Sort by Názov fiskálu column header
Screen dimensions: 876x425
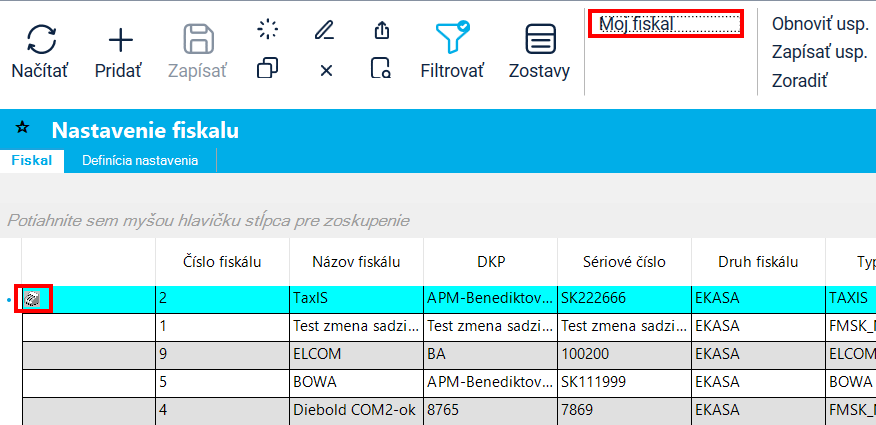point(356,261)
